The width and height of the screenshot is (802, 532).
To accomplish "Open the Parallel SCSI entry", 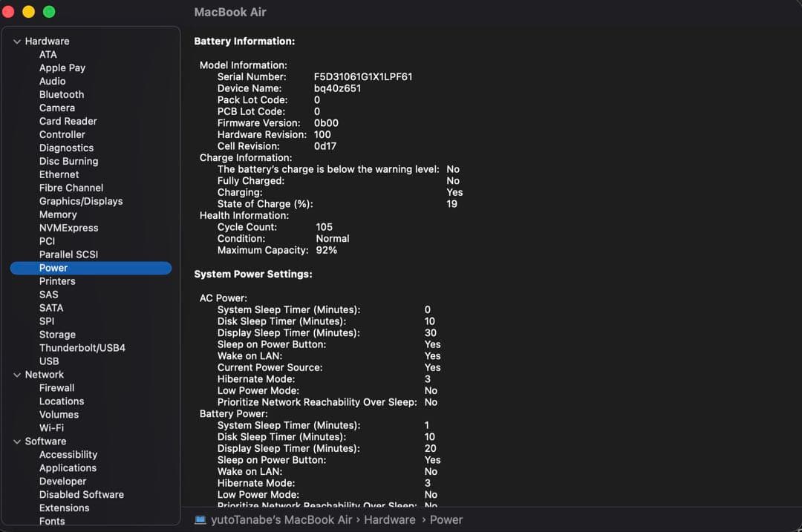I will (x=68, y=254).
